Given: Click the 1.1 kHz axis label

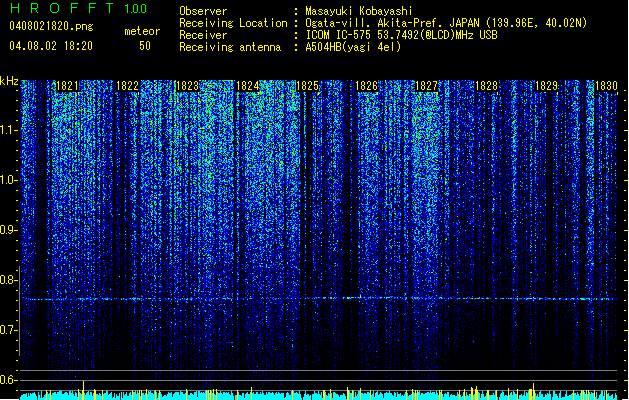Looking at the screenshot, I should [x=9, y=130].
